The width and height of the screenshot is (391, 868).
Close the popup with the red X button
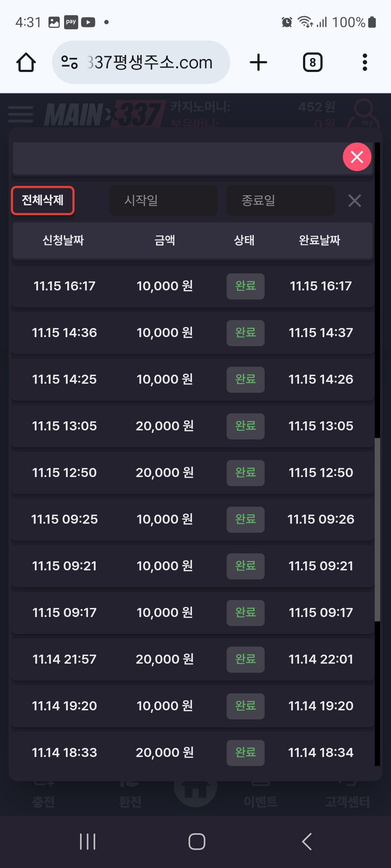(357, 157)
